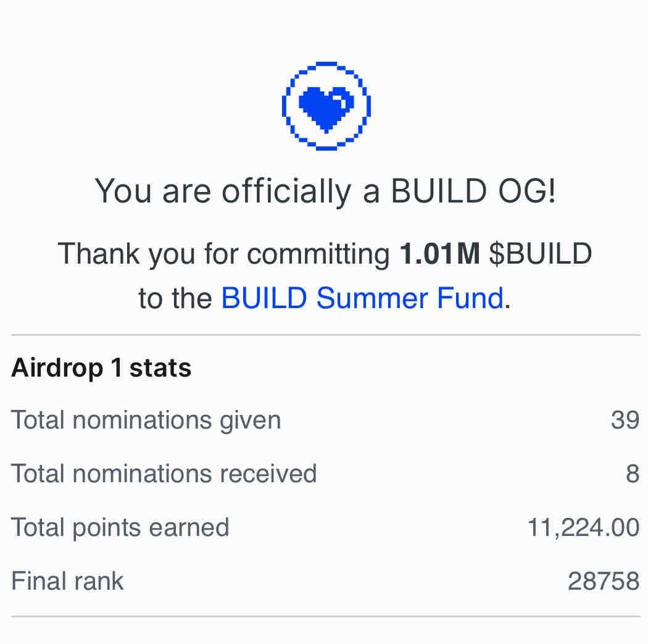Click the bold 1.01M committed amount
This screenshot has height=644, width=648.
coord(439,254)
